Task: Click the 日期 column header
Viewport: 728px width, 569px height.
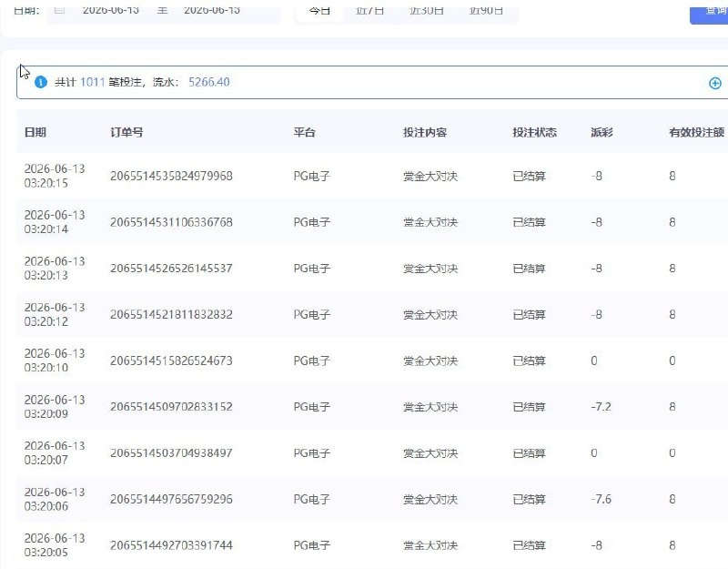Action: coord(35,132)
